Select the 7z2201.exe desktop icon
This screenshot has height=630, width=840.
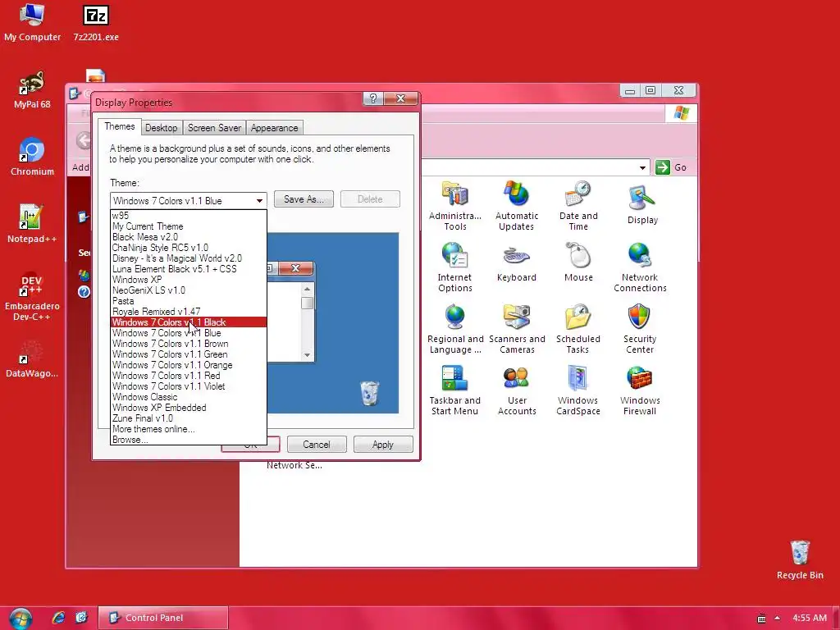pos(96,23)
